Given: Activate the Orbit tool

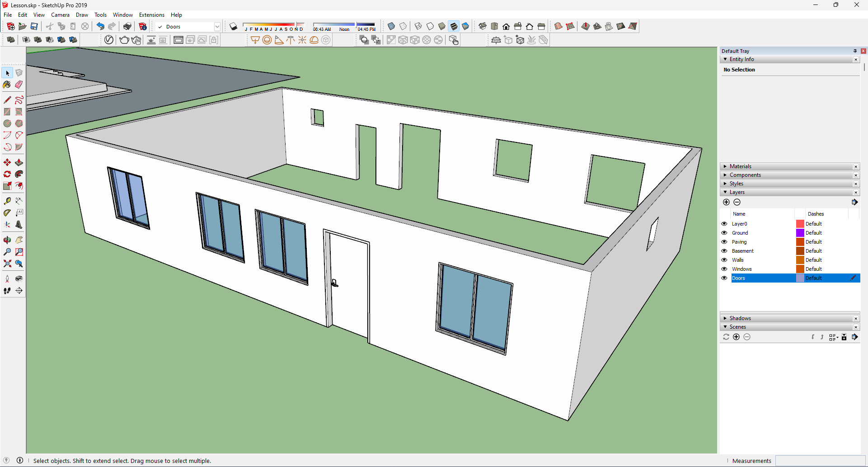Looking at the screenshot, I should coord(7,240).
